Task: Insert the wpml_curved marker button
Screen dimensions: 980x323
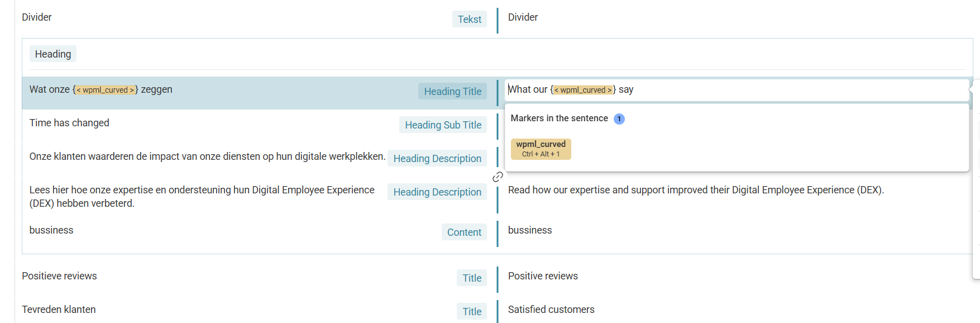Action: pyautogui.click(x=541, y=149)
